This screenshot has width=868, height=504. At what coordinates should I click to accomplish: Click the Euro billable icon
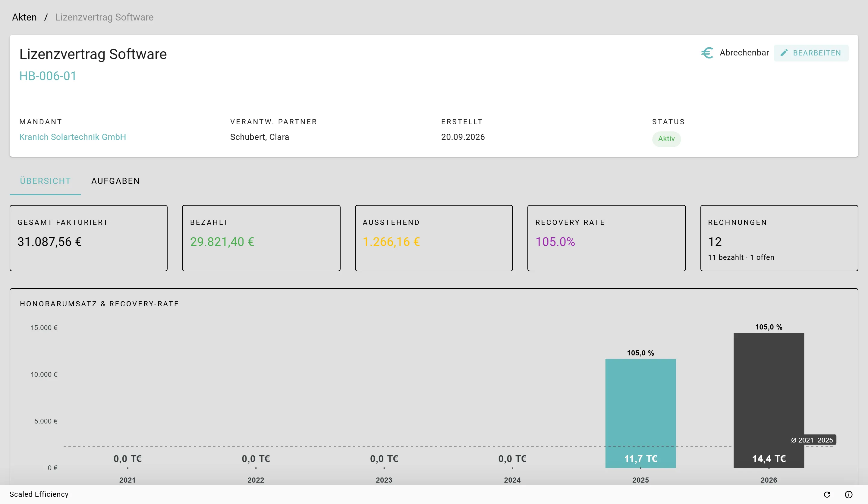(707, 53)
